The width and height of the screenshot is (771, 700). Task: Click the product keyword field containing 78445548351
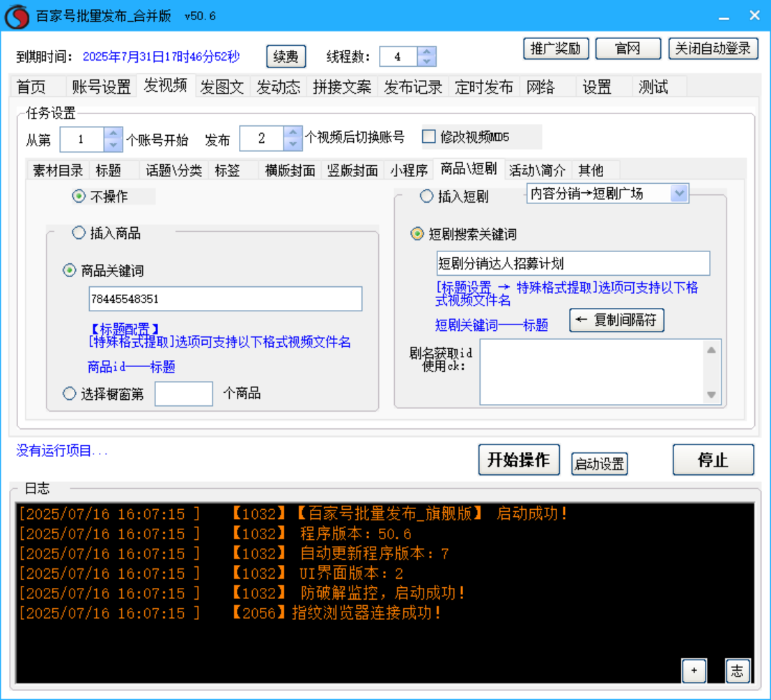coord(225,299)
